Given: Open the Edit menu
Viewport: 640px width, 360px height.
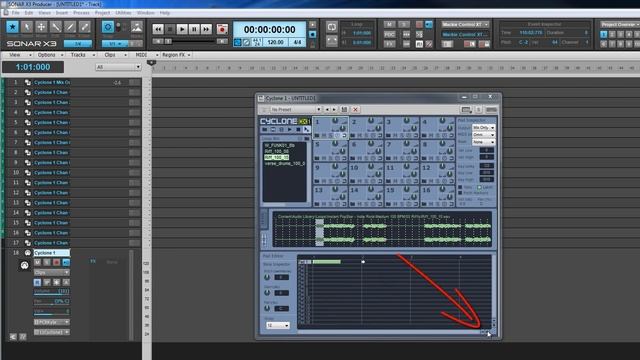Looking at the screenshot, I should click(29, 13).
